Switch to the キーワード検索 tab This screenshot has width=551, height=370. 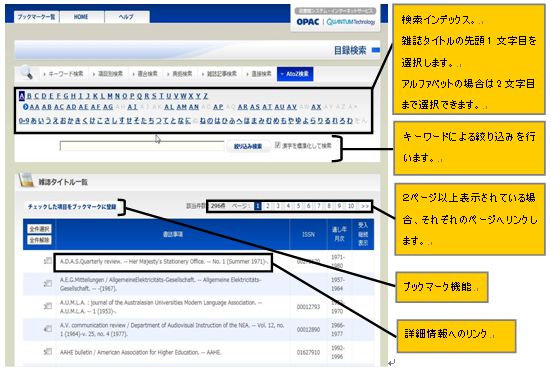point(64,74)
